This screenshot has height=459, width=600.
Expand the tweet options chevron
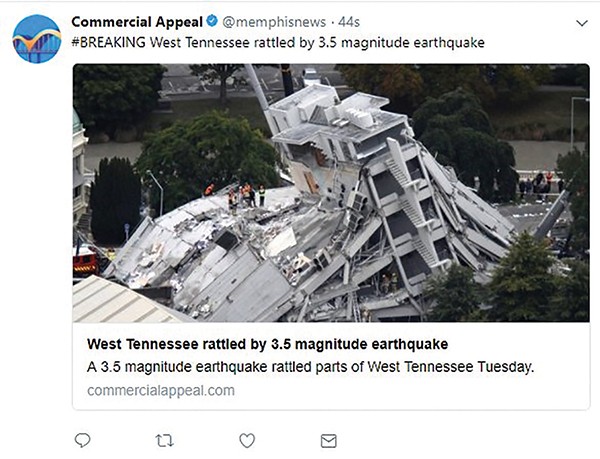582,22
